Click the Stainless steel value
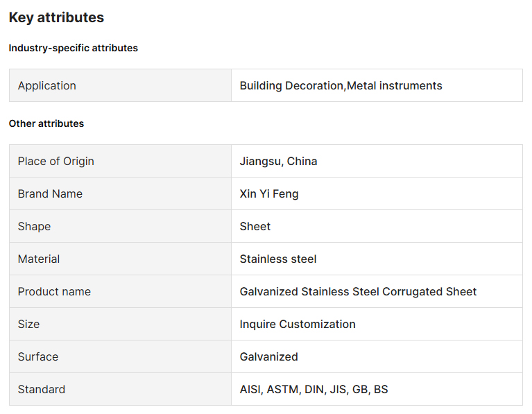The width and height of the screenshot is (532, 414). pos(278,259)
